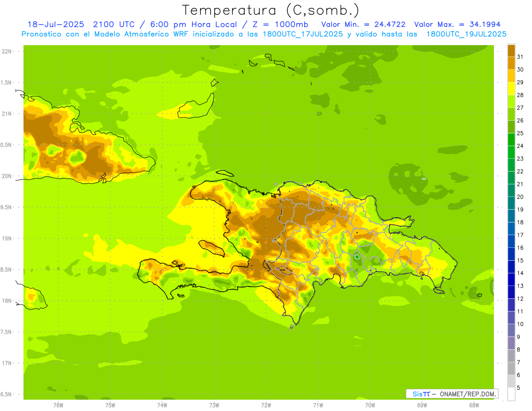Viewport: 532px width, 411px height.
Task: Click the '20N' latitude label
Action: (x=6, y=176)
